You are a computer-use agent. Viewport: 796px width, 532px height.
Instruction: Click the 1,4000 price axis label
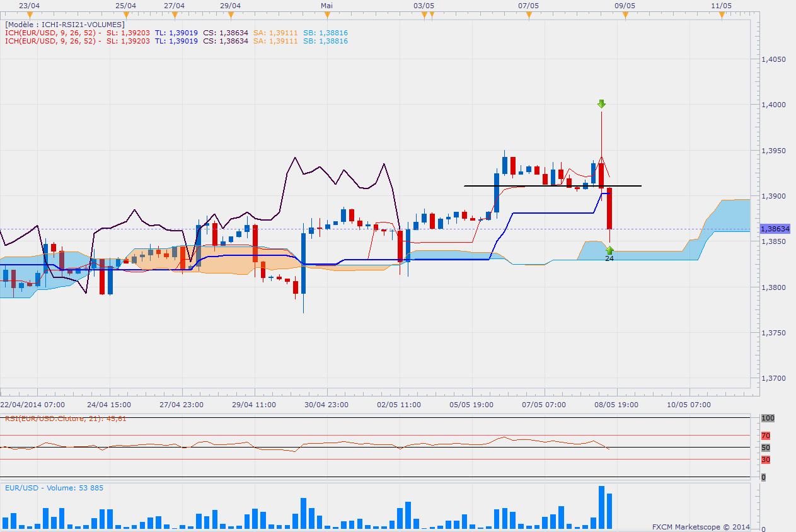[x=773, y=105]
